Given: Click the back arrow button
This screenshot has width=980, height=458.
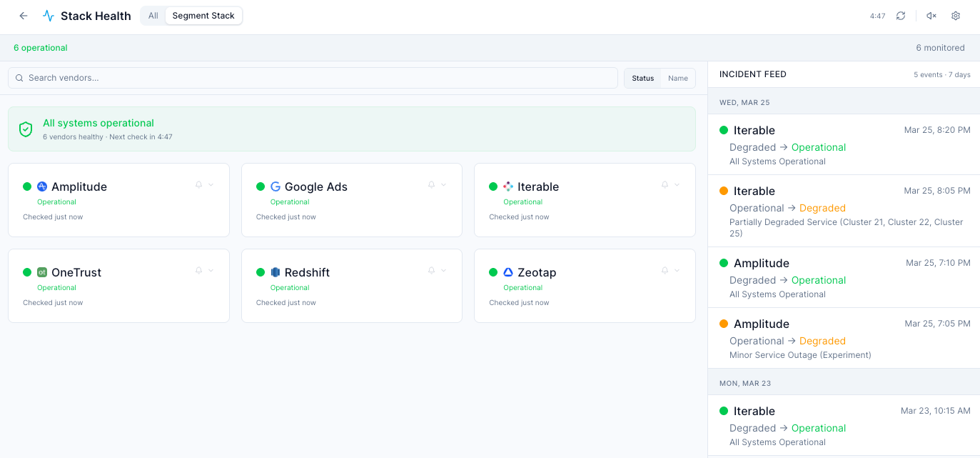Looking at the screenshot, I should [x=23, y=15].
